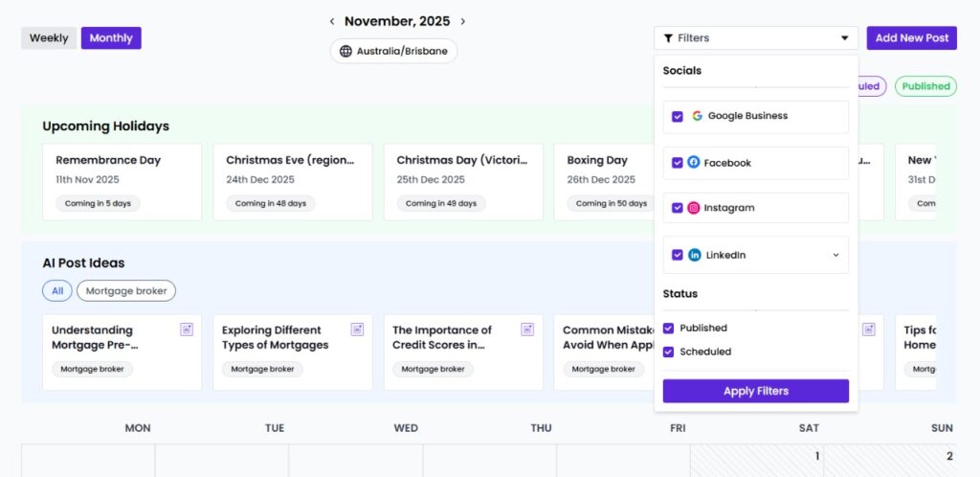Click image icon on Importance of Credit Scores card
This screenshot has width=980, height=477.
[527, 329]
